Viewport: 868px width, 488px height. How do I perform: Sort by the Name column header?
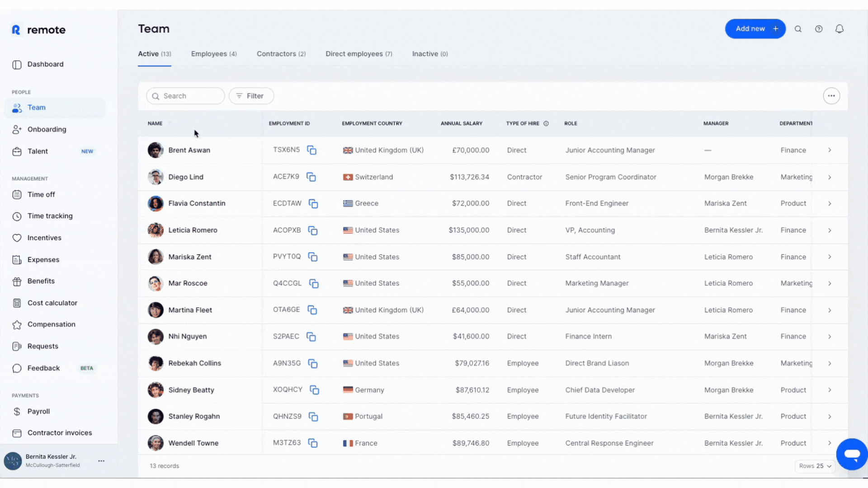[x=155, y=123]
